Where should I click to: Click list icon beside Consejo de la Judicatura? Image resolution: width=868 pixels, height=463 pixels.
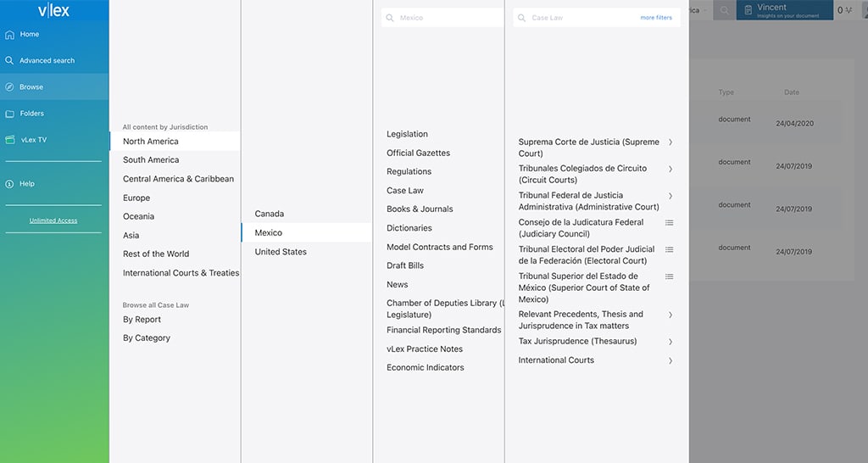tap(670, 223)
